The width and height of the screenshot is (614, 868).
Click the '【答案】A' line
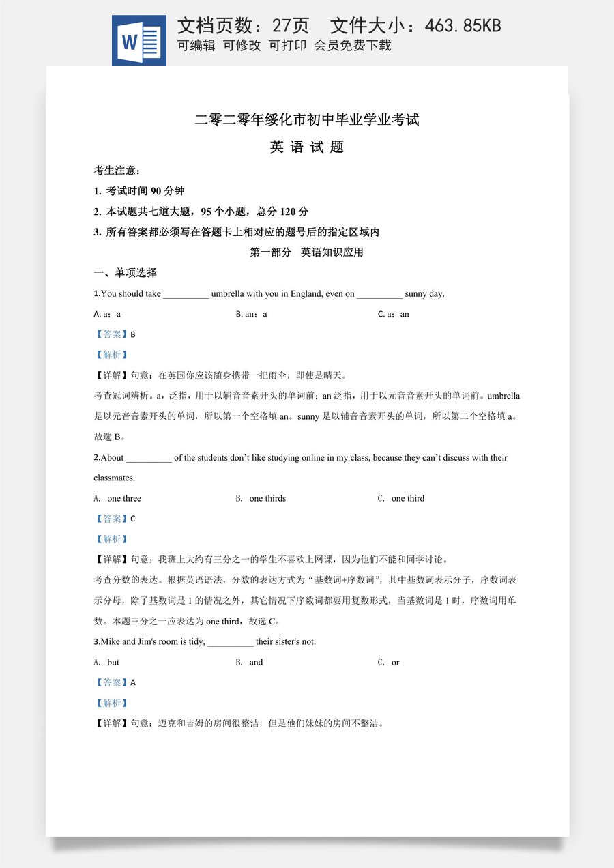[115, 682]
